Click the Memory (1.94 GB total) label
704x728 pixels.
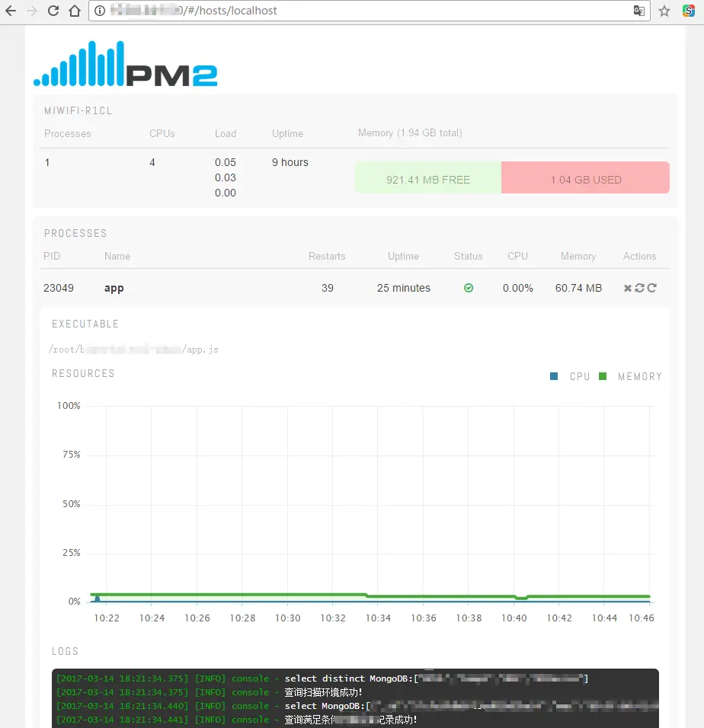tap(410, 133)
